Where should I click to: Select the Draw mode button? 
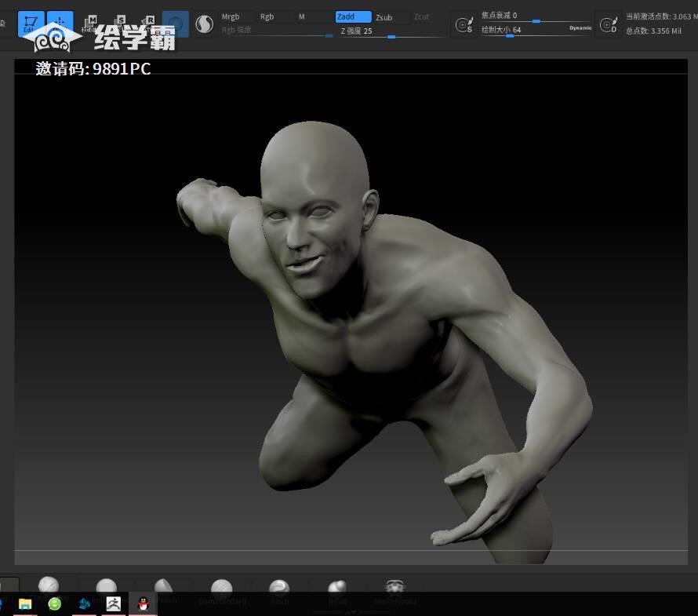[x=60, y=24]
